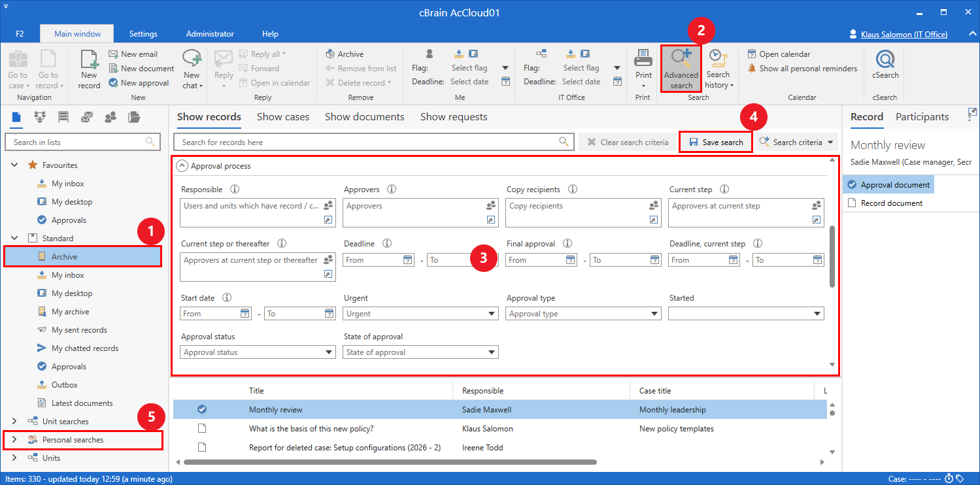Switch to the Settings tab
Screen dimensions: 980x485
coord(143,34)
